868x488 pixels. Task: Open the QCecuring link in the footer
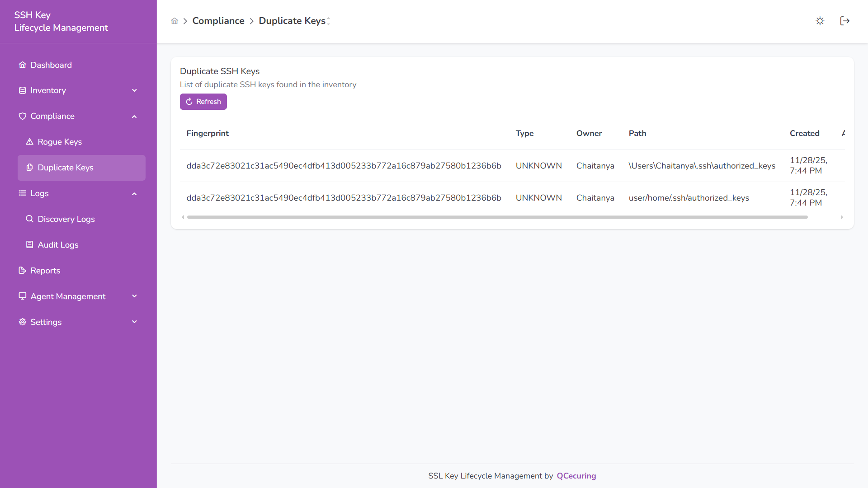tap(576, 475)
